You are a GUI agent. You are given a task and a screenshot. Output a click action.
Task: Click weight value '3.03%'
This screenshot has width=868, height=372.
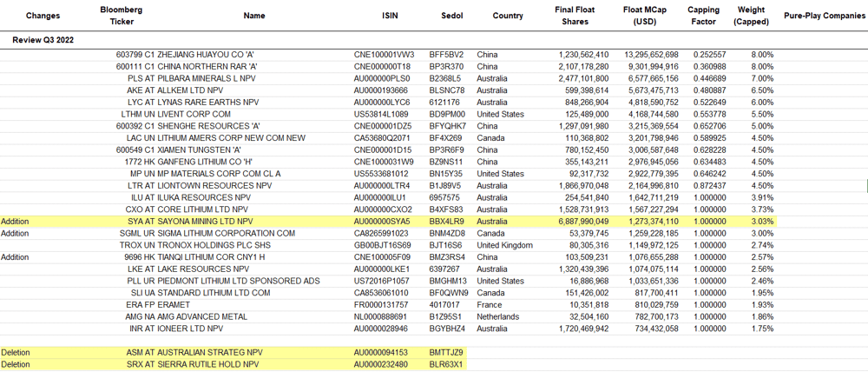[x=763, y=222]
